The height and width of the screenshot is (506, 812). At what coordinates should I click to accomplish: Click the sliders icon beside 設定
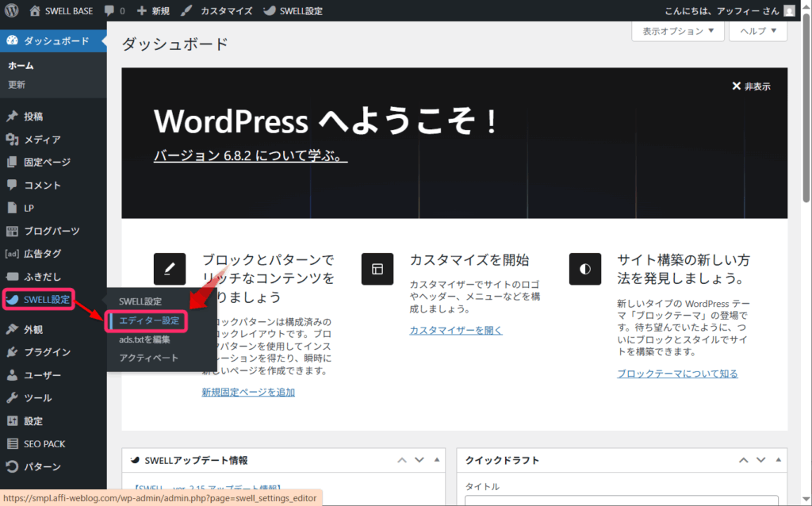click(12, 421)
